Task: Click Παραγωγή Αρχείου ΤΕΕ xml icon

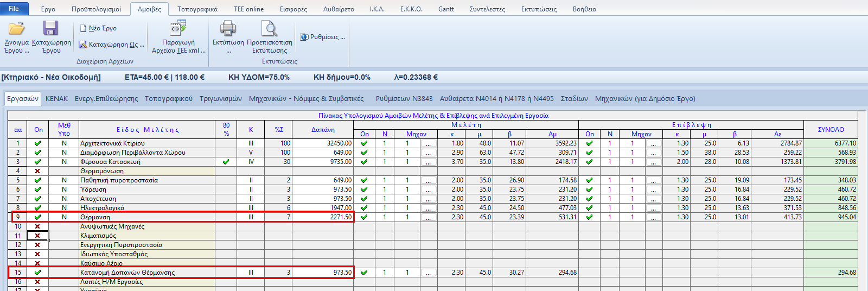Action: click(178, 28)
